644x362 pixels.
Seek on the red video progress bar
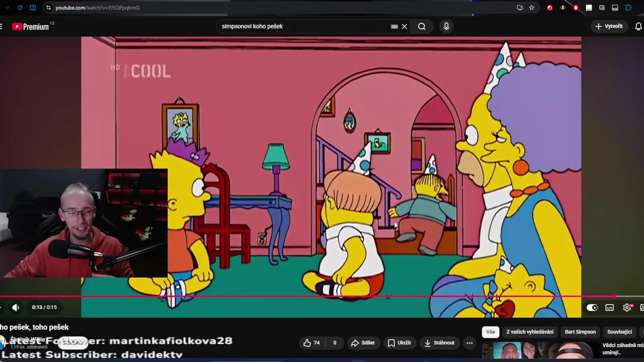pyautogui.click(x=322, y=296)
